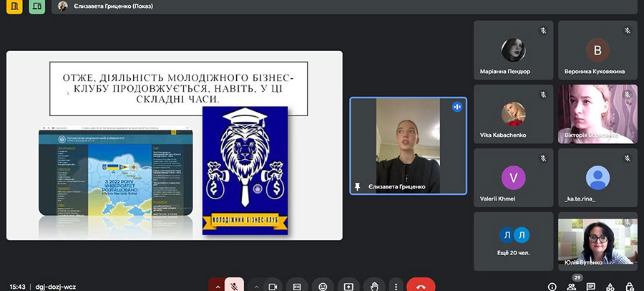Click the yellow icon at top left
Screen dimensions: 644x291
pos(14,6)
